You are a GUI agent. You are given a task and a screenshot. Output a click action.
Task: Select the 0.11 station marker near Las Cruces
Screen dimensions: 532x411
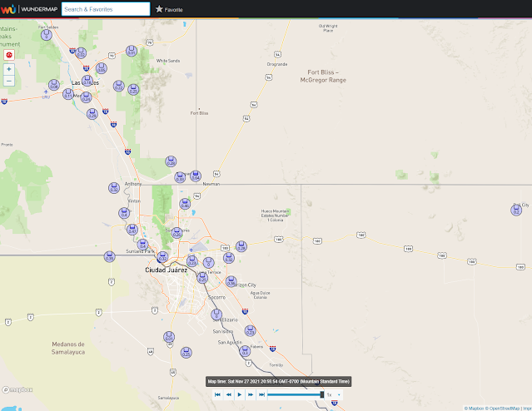pos(68,94)
